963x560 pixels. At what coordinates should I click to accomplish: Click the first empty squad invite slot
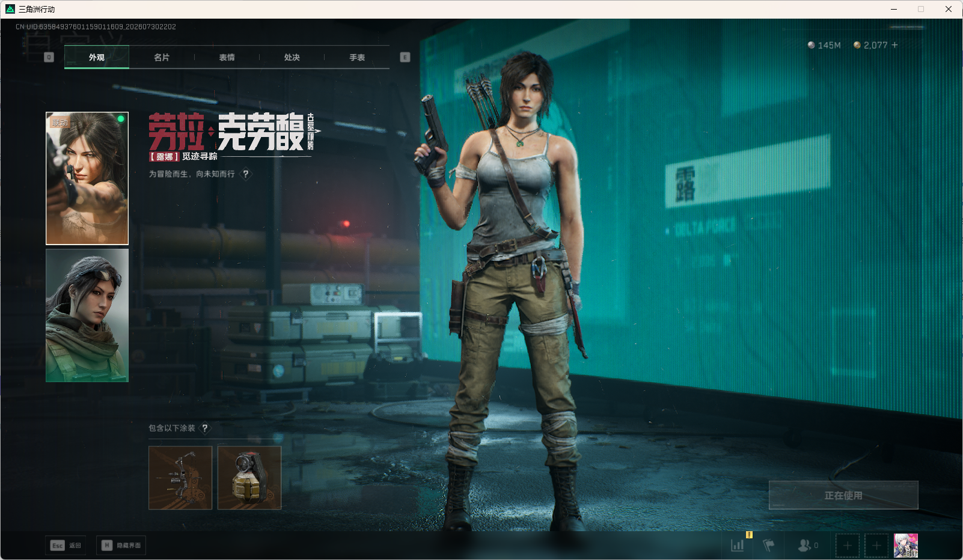[848, 546]
